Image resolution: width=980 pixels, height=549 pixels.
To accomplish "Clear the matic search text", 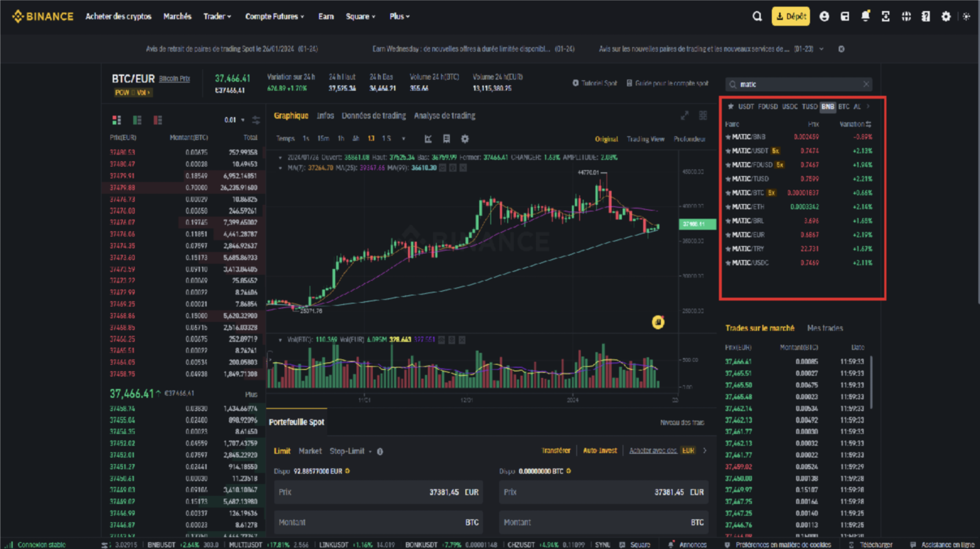I will click(866, 84).
